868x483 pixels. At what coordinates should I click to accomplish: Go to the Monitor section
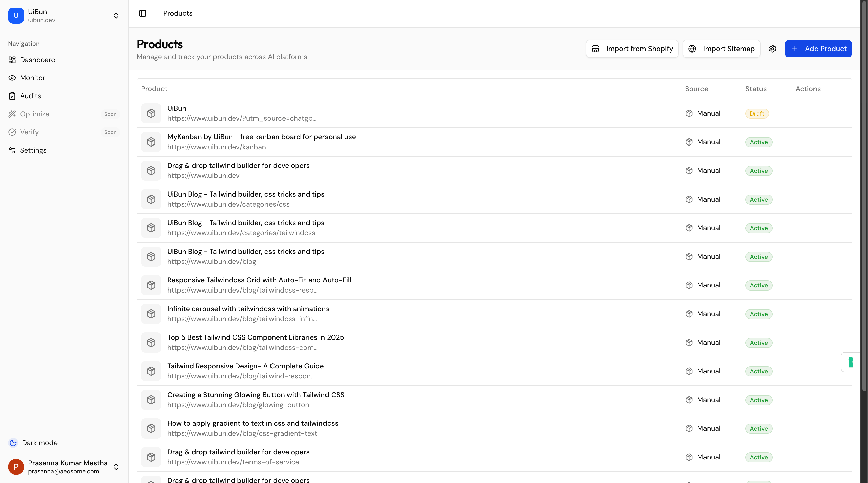[32, 78]
